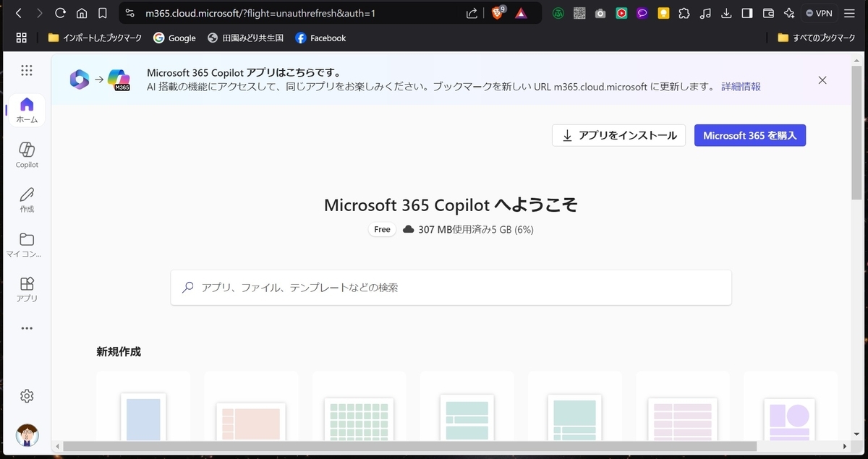
Task: Toggle Brave VPN button
Action: [820, 13]
